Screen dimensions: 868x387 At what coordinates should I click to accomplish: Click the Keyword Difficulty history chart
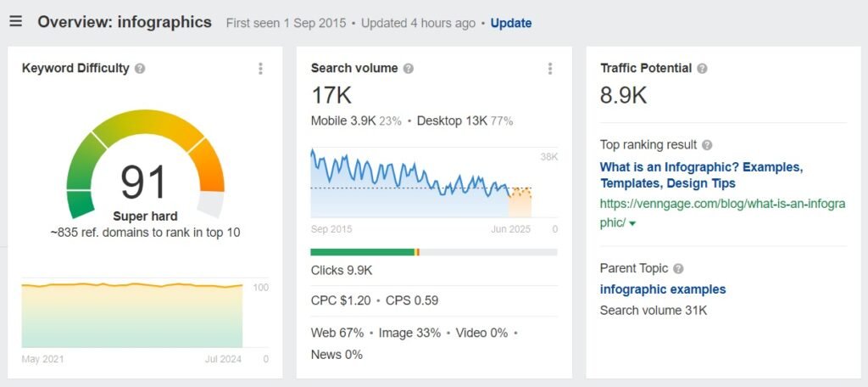click(x=131, y=316)
